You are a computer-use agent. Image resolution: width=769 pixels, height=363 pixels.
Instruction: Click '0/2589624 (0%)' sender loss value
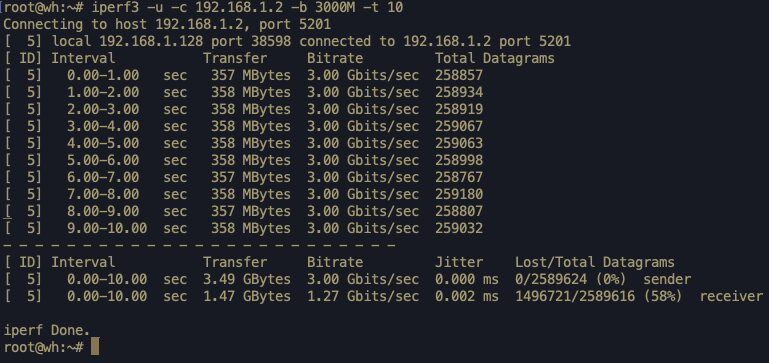pyautogui.click(x=571, y=280)
